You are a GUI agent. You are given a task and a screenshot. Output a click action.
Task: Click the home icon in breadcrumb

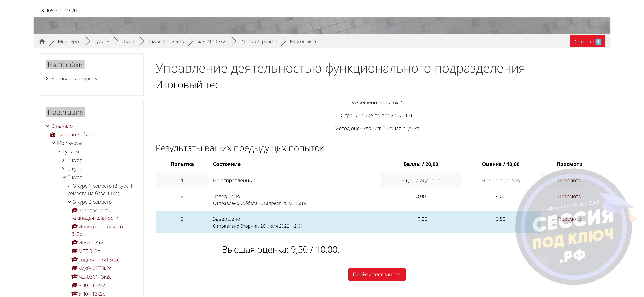pyautogui.click(x=42, y=41)
